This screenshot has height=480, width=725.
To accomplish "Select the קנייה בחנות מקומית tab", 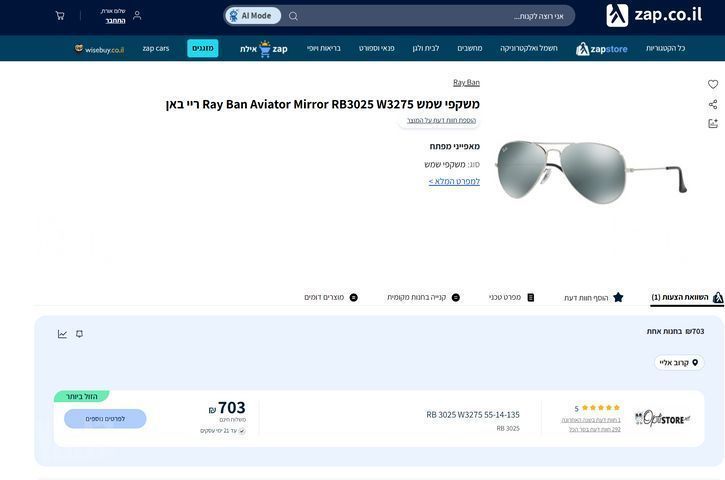I will (x=424, y=297).
